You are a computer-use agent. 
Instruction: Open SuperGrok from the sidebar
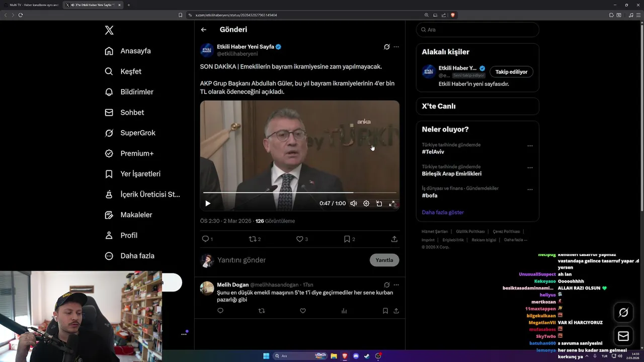click(130, 133)
